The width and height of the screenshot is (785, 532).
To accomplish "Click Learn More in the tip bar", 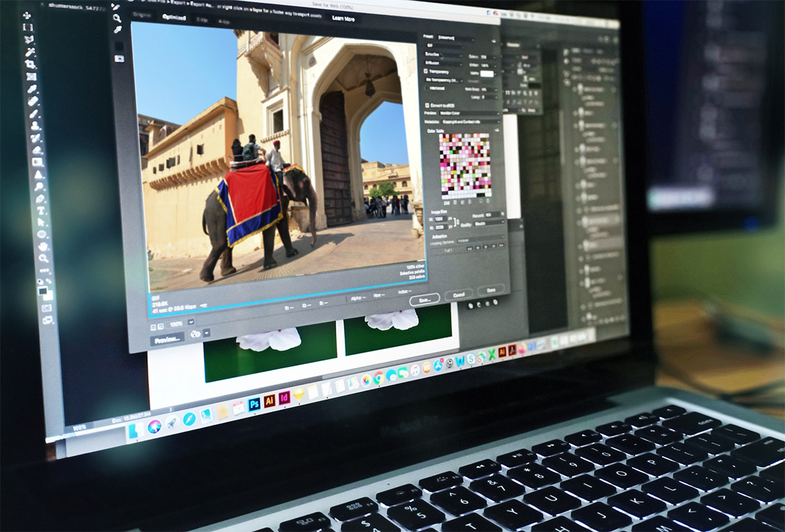I will [343, 19].
